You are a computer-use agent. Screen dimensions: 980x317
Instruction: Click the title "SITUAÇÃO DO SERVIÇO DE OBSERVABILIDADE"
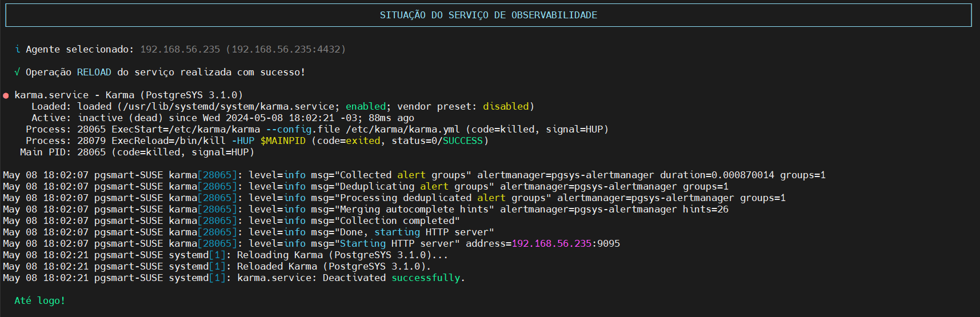point(489,15)
